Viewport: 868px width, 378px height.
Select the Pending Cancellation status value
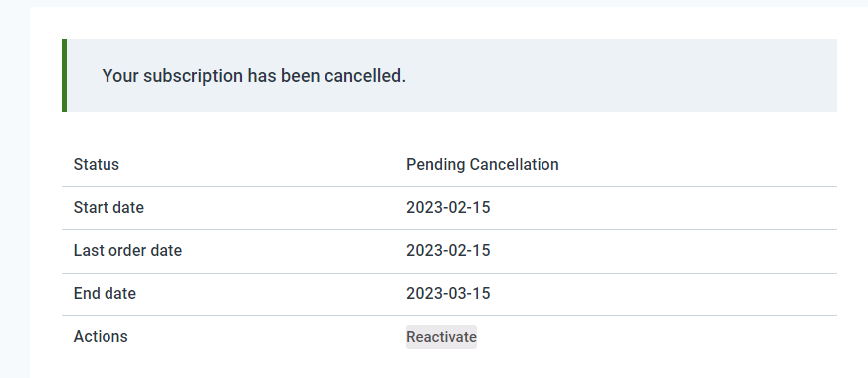(482, 164)
